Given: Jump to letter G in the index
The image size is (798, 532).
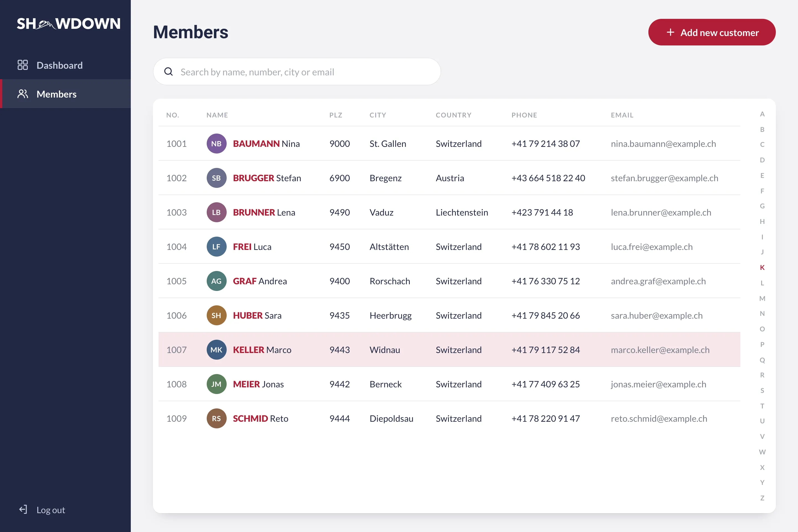Looking at the screenshot, I should tap(762, 206).
